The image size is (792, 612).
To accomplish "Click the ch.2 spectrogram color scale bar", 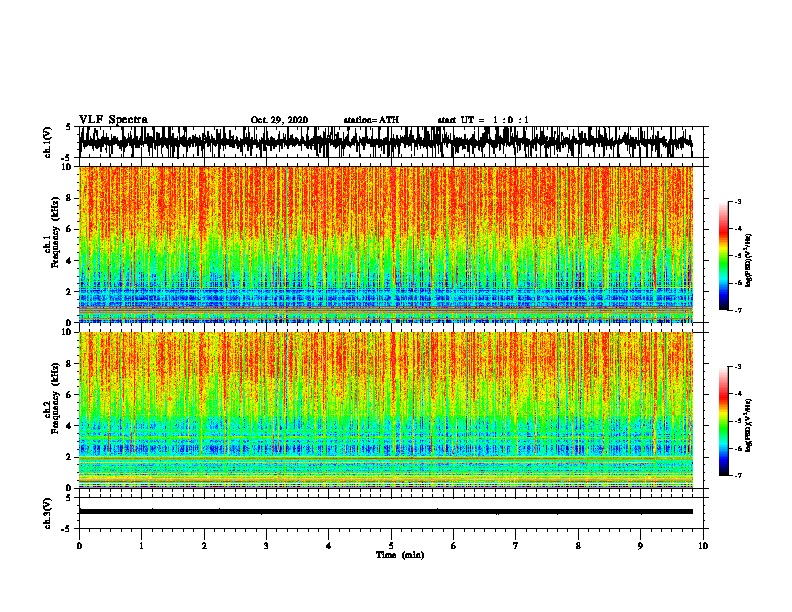I will (x=724, y=421).
